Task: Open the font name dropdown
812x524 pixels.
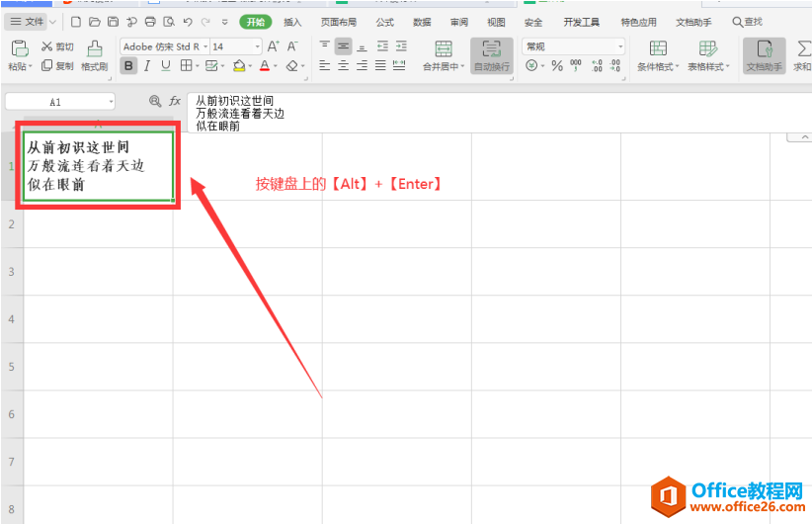Action: (x=205, y=46)
